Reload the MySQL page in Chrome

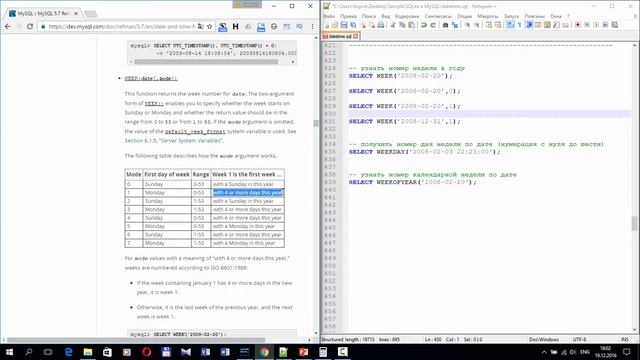coord(30,26)
